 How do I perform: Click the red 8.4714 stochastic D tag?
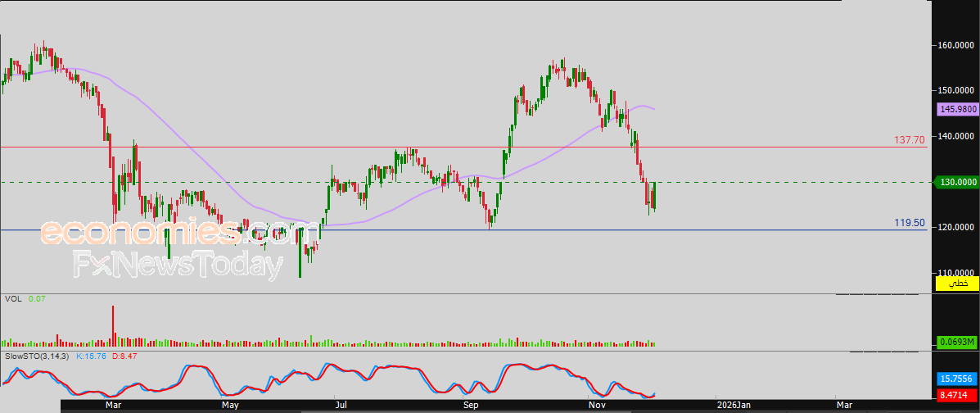pos(956,395)
